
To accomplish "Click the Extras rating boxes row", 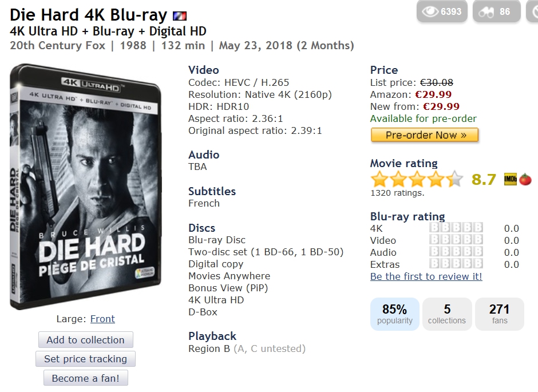I will (456, 264).
